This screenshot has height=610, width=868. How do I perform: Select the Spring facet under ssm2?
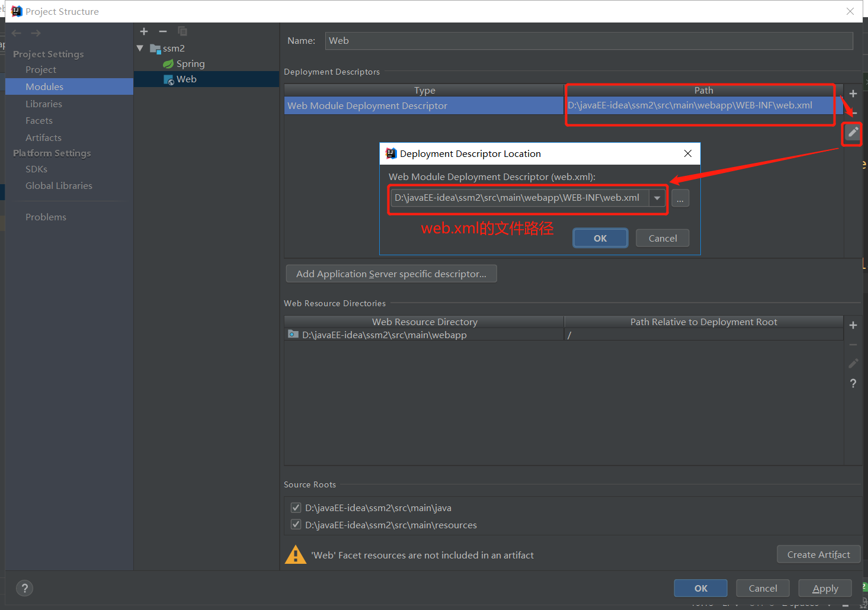(190, 63)
